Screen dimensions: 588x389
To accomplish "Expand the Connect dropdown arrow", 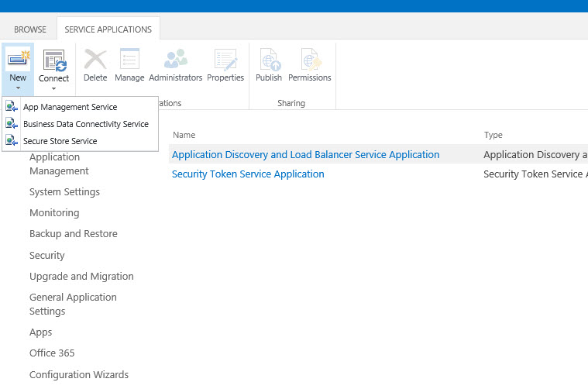I will tap(53, 88).
